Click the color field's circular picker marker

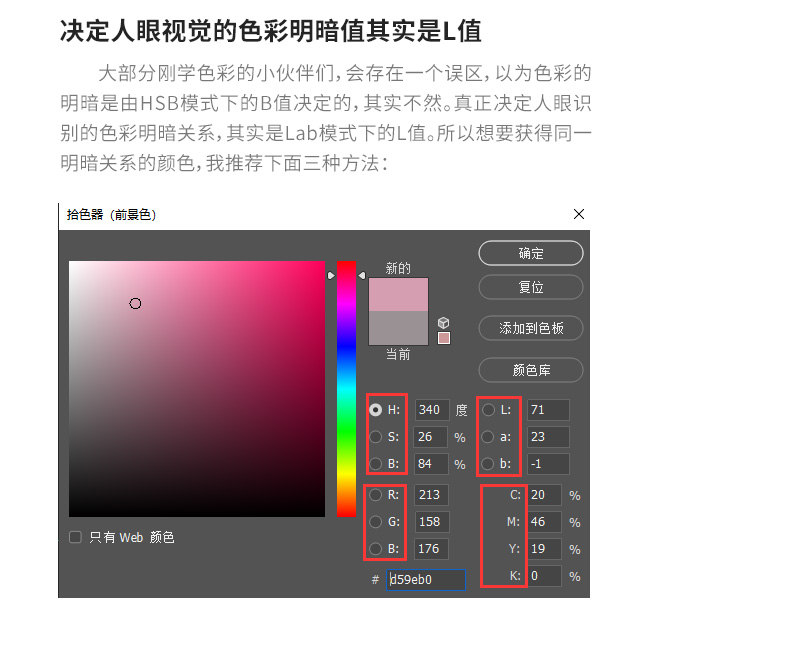135,304
